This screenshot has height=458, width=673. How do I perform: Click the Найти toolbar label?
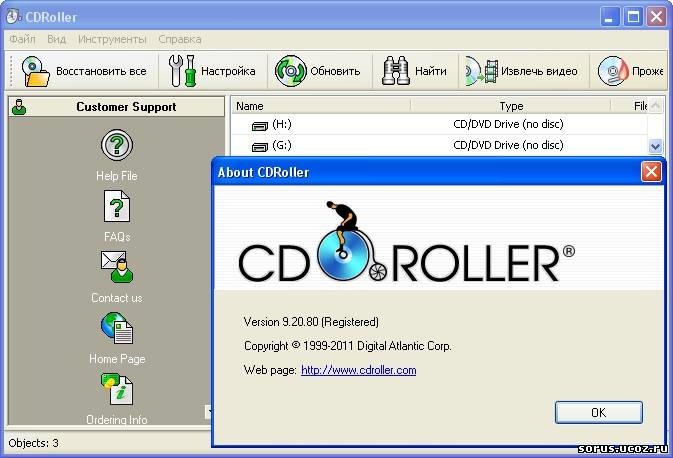[431, 71]
